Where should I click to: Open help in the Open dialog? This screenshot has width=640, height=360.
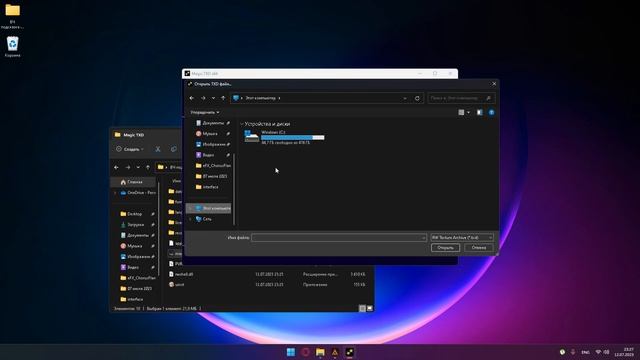491,112
